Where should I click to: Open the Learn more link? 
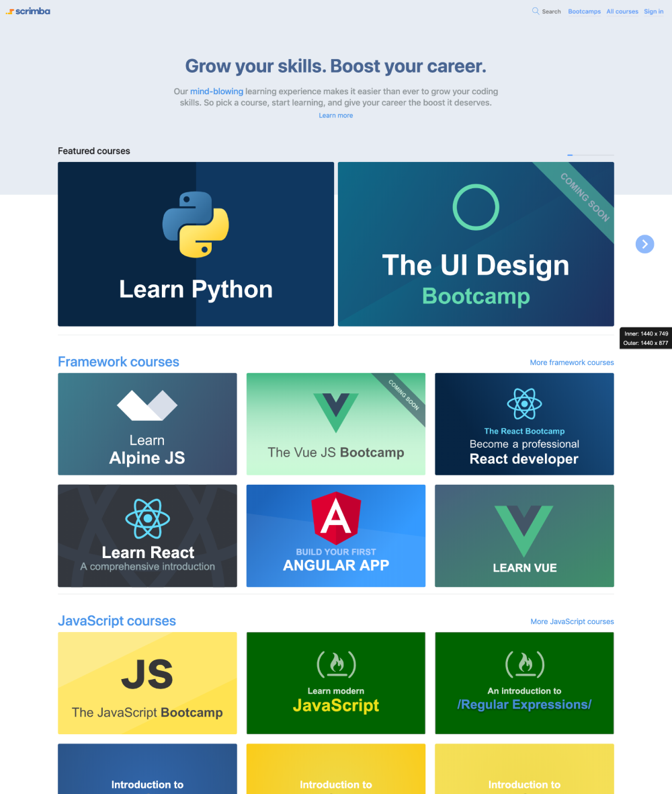pyautogui.click(x=335, y=115)
